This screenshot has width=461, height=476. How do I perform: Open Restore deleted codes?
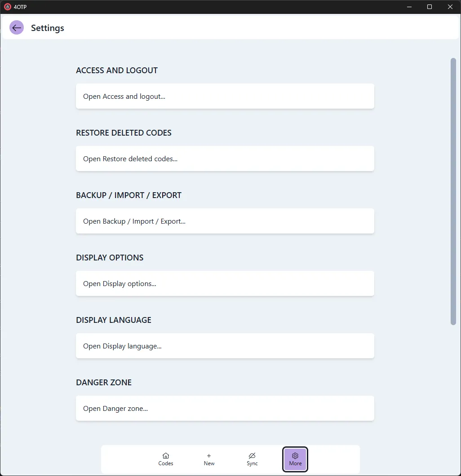(x=225, y=159)
